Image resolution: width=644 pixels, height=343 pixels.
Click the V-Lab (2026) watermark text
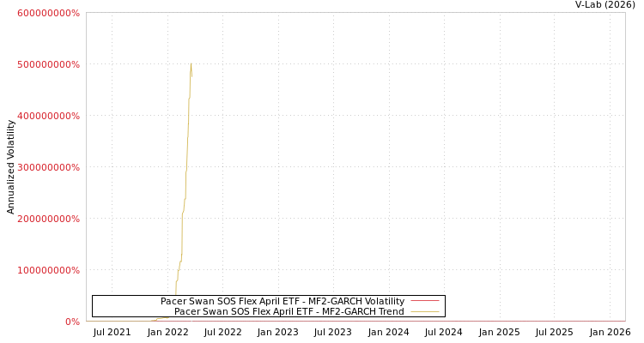pyautogui.click(x=605, y=5)
